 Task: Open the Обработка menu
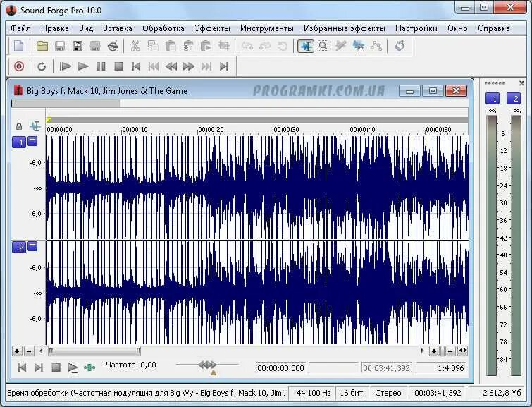pyautogui.click(x=163, y=28)
